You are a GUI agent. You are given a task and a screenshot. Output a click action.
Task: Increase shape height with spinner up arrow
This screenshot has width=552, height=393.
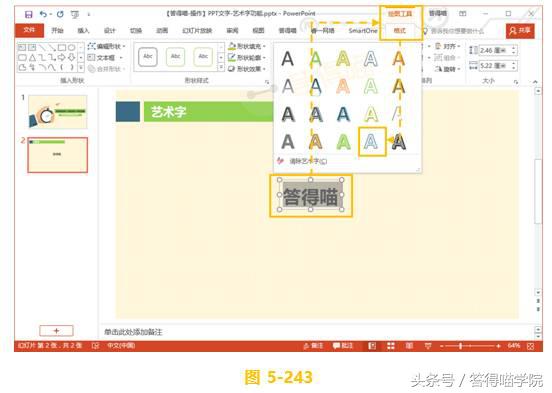point(514,48)
